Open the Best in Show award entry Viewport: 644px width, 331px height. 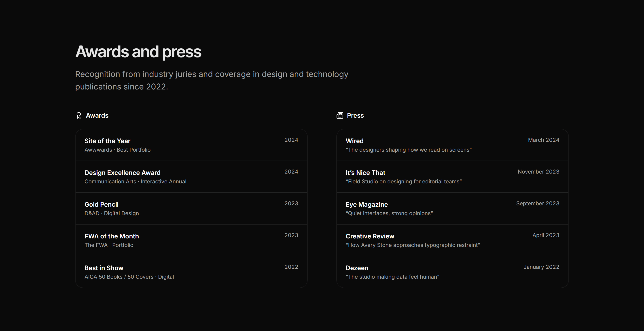pyautogui.click(x=191, y=272)
